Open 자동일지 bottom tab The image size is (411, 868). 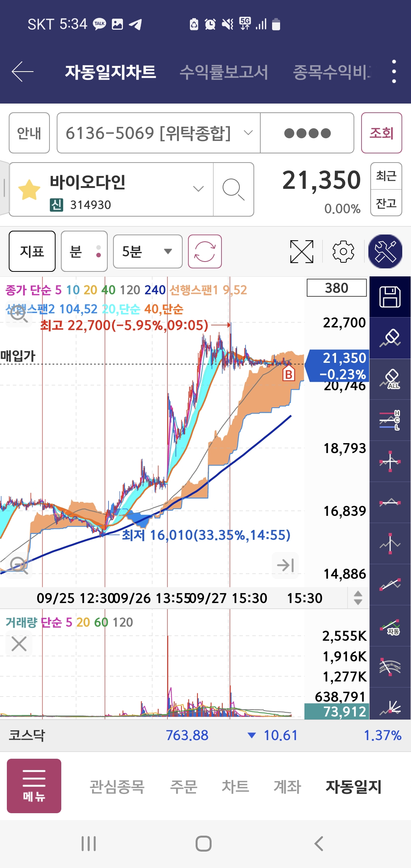pos(353,787)
